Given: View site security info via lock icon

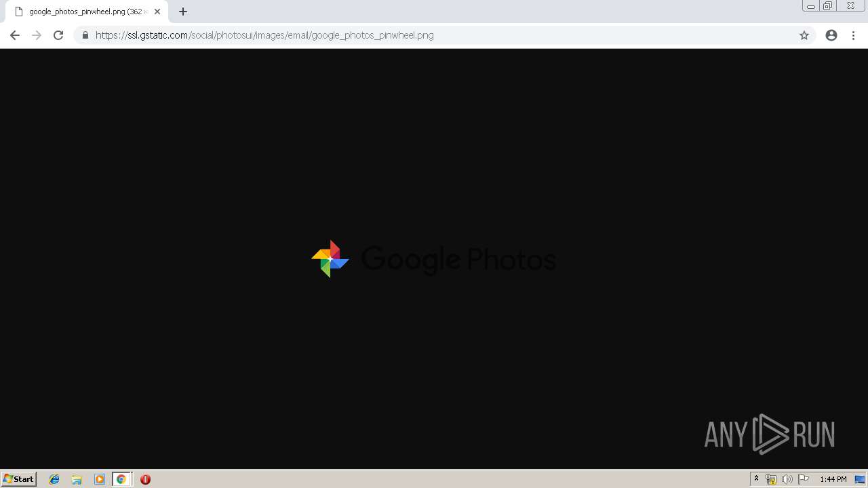Looking at the screenshot, I should click(85, 35).
